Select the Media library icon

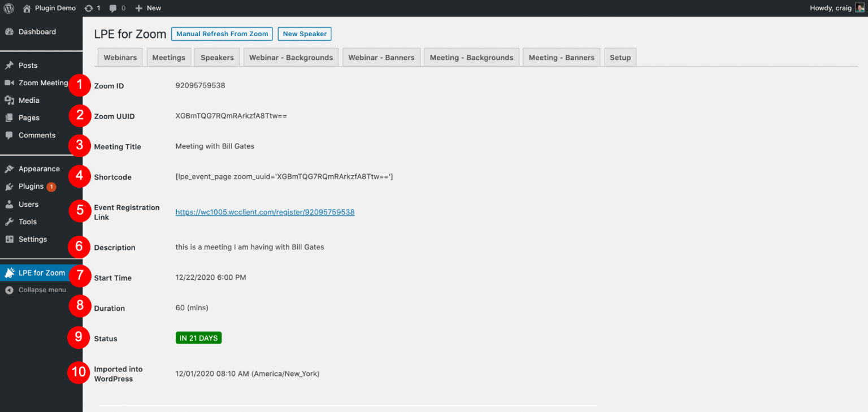(8, 100)
